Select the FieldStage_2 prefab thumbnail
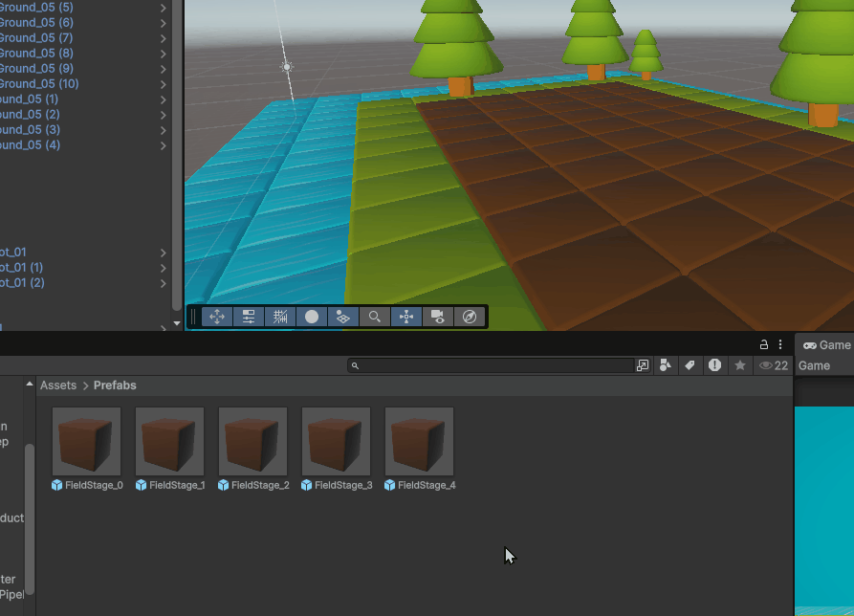 (252, 442)
